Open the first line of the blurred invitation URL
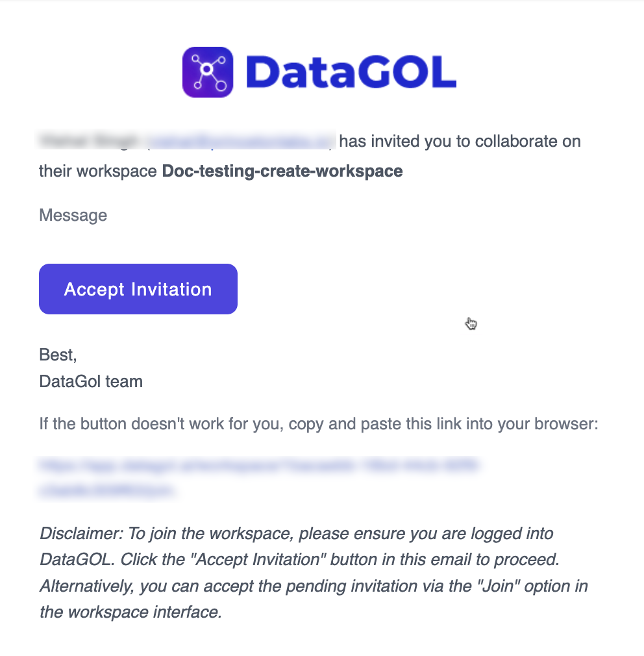Image resolution: width=644 pixels, height=656 pixels. pyautogui.click(x=259, y=465)
